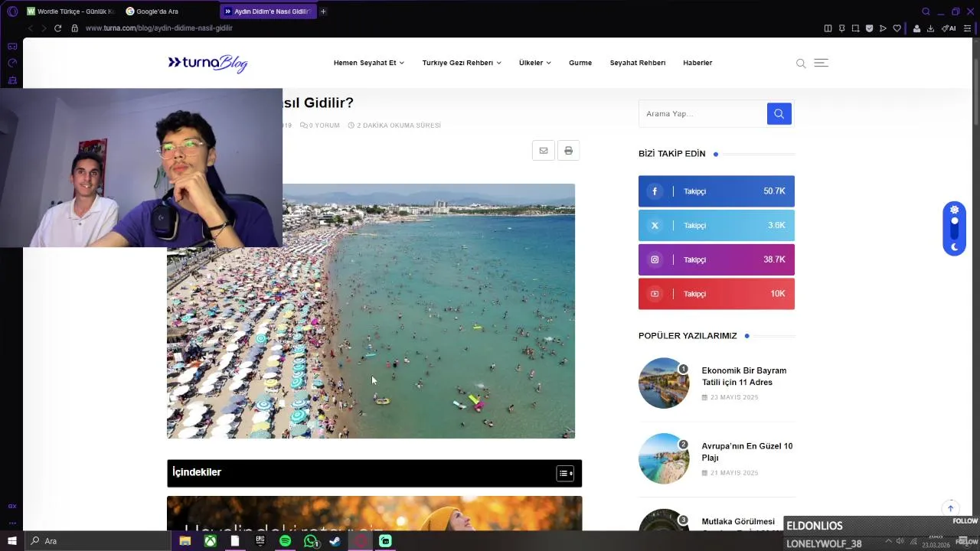The image size is (980, 551).
Task: Follow on Instagram 38.7K button
Action: (x=717, y=259)
